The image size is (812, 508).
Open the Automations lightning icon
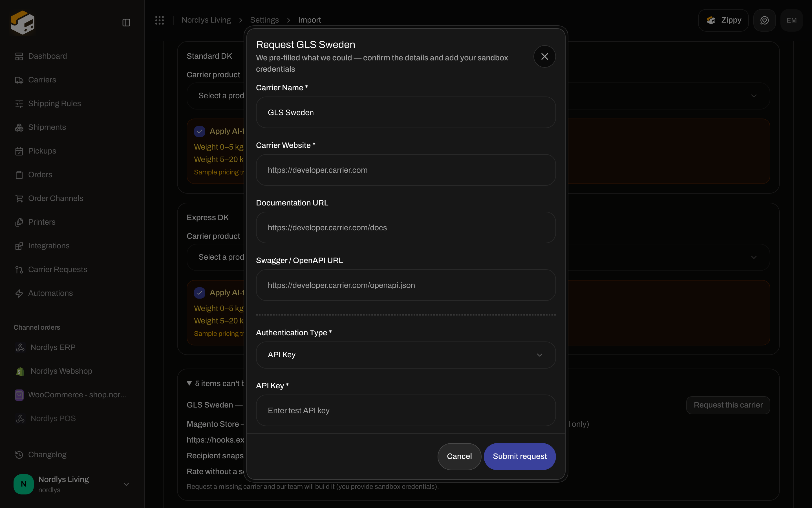point(19,293)
